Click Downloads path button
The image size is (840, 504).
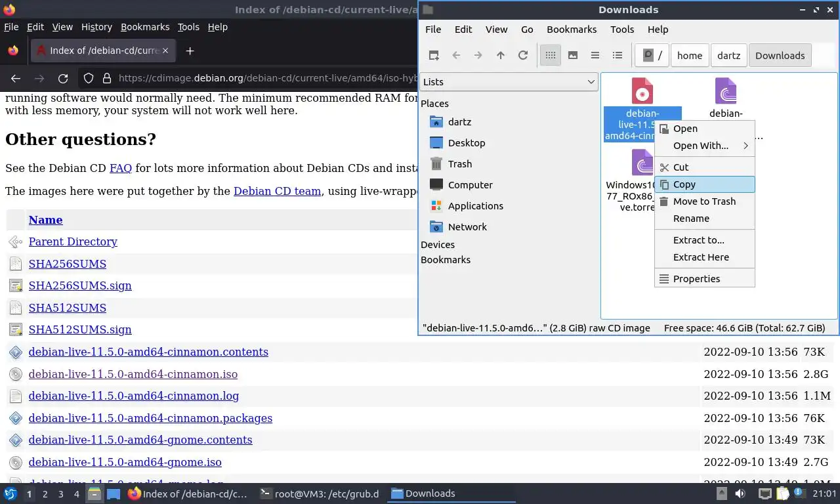tap(780, 56)
